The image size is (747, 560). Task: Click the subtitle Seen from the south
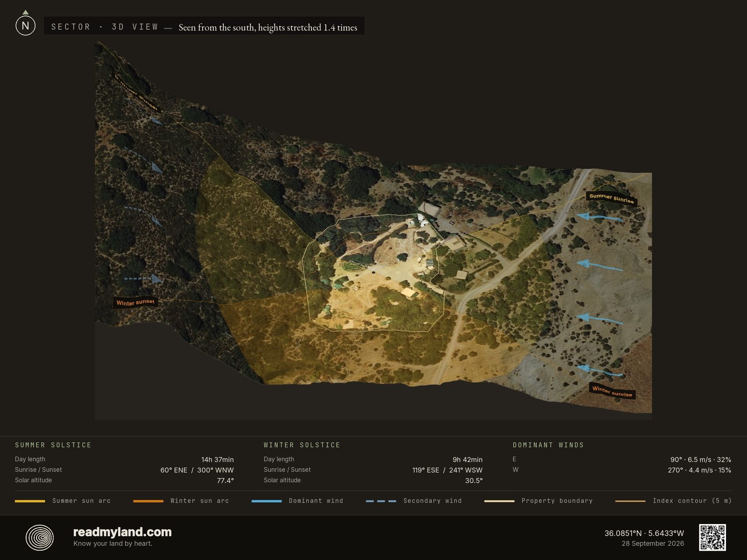[x=268, y=28]
